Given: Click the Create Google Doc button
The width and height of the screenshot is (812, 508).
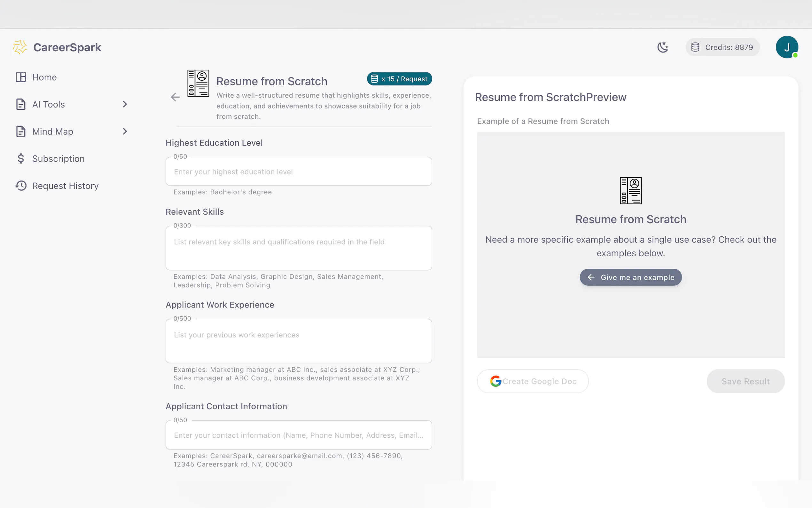Looking at the screenshot, I should click(533, 381).
